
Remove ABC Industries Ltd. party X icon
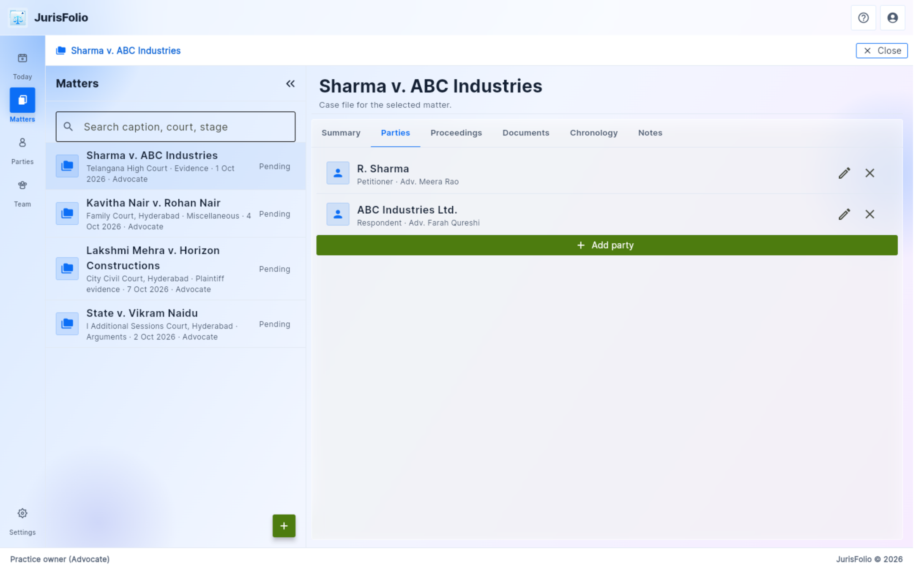click(x=869, y=214)
